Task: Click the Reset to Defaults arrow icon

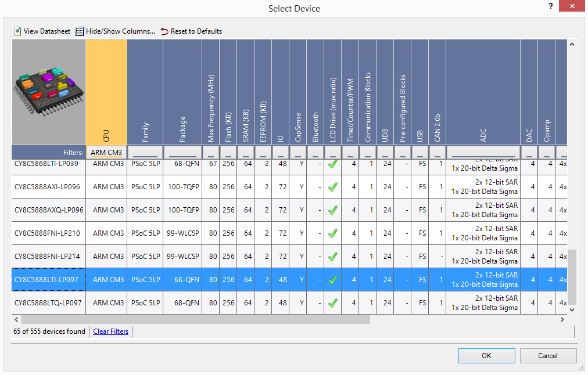Action: pos(164,31)
